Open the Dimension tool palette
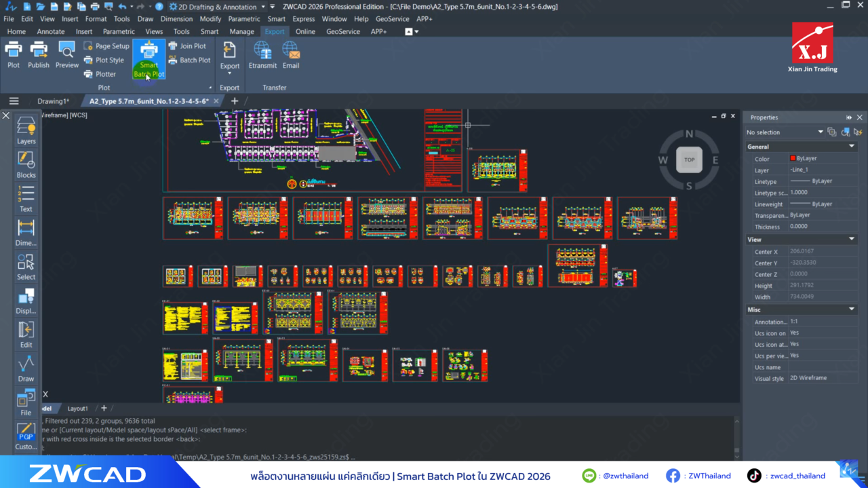The width and height of the screenshot is (868, 488). (26, 232)
